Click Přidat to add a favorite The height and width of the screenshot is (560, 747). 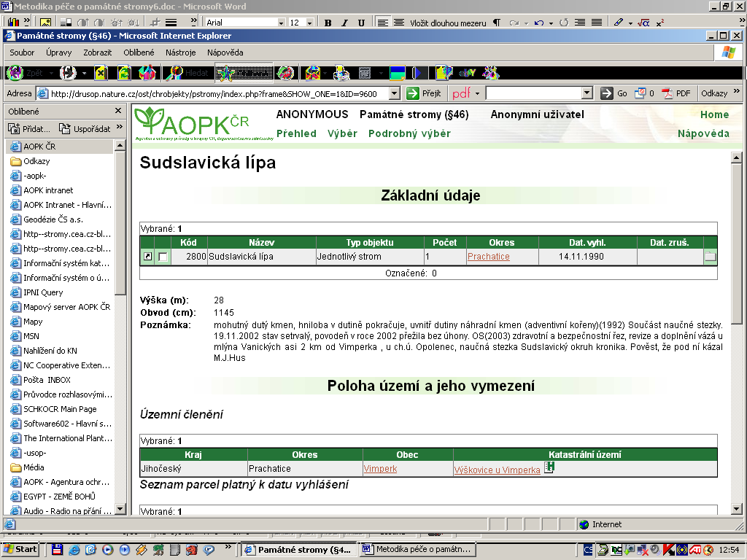point(29,128)
